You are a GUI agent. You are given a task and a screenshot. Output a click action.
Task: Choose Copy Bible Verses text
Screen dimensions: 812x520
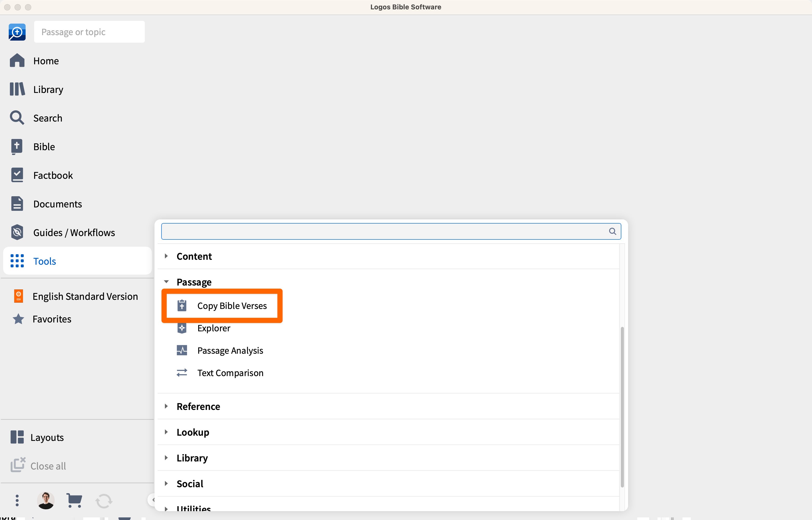tap(232, 306)
